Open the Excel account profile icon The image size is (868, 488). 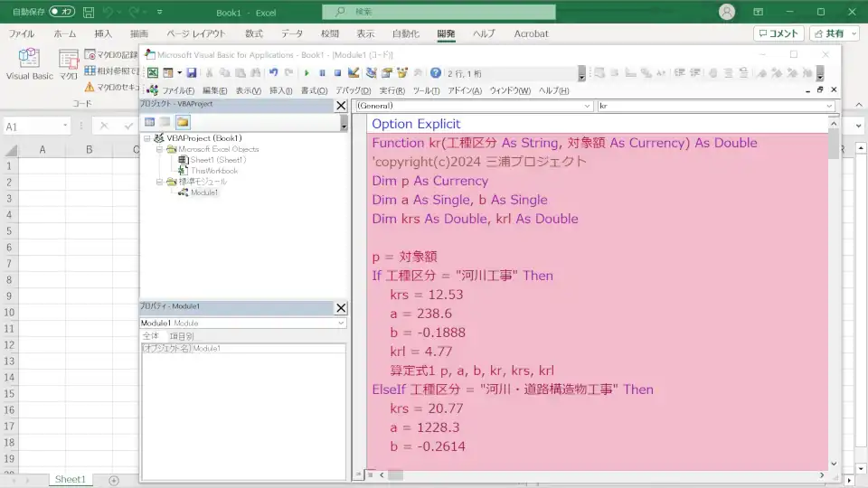click(727, 12)
